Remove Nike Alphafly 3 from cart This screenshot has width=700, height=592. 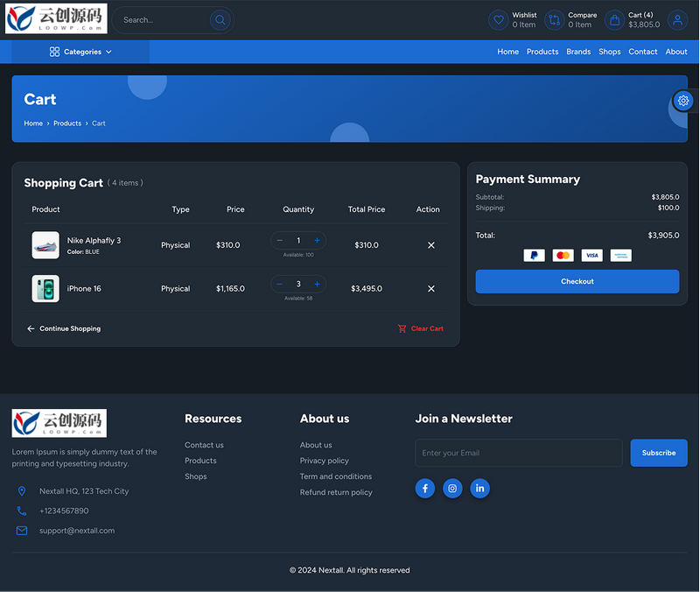430,245
